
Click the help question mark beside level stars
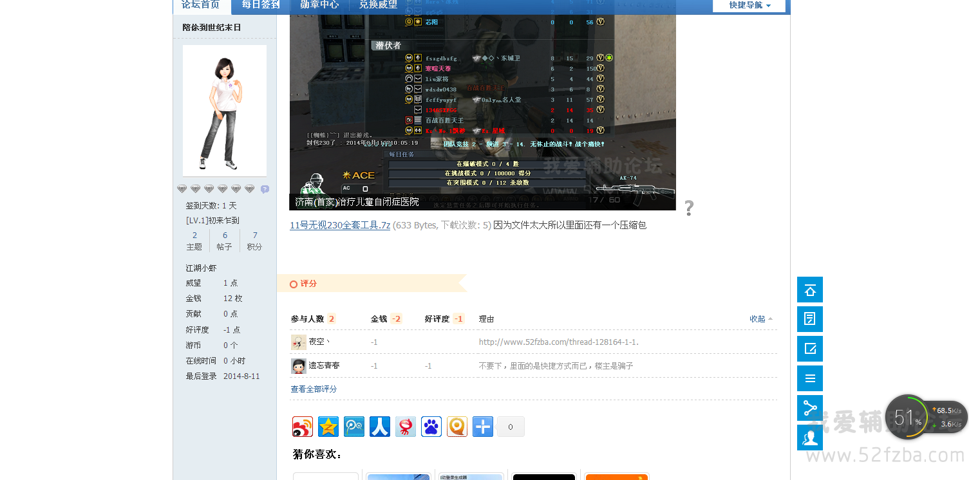click(265, 189)
